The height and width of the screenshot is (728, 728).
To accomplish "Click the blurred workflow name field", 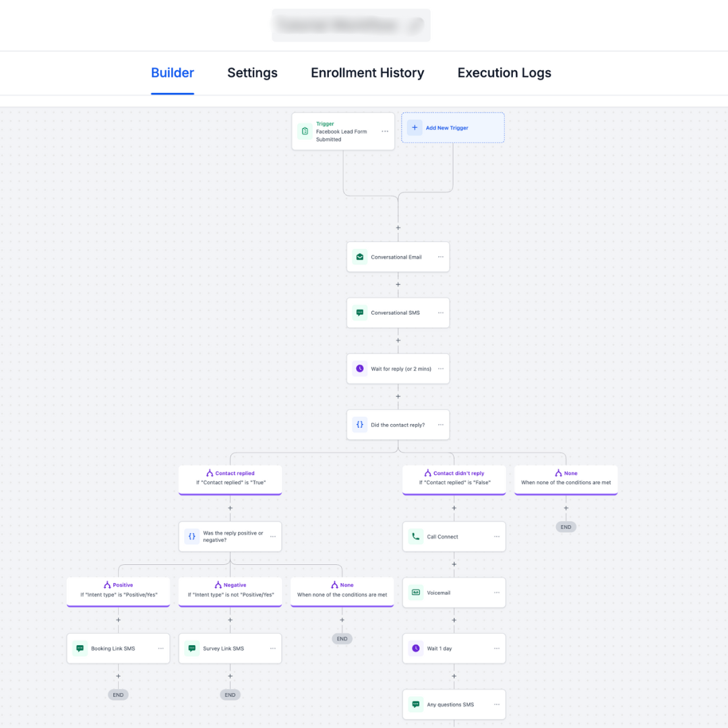I will (x=351, y=26).
